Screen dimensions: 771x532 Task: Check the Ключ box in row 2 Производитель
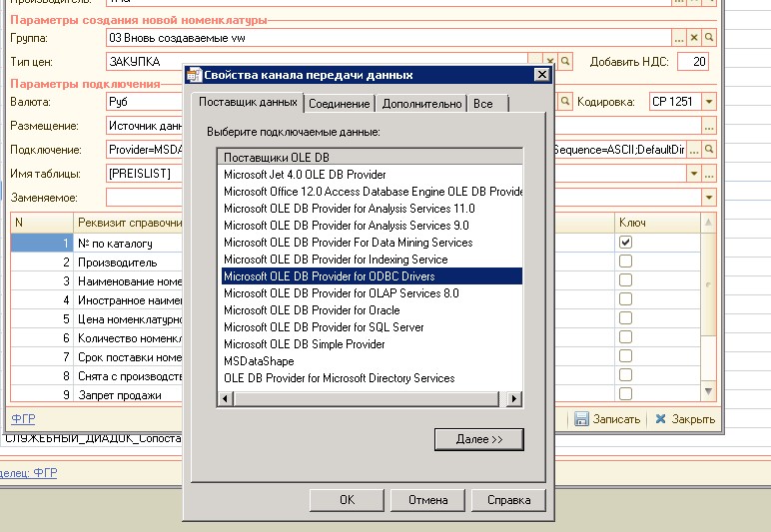click(625, 261)
